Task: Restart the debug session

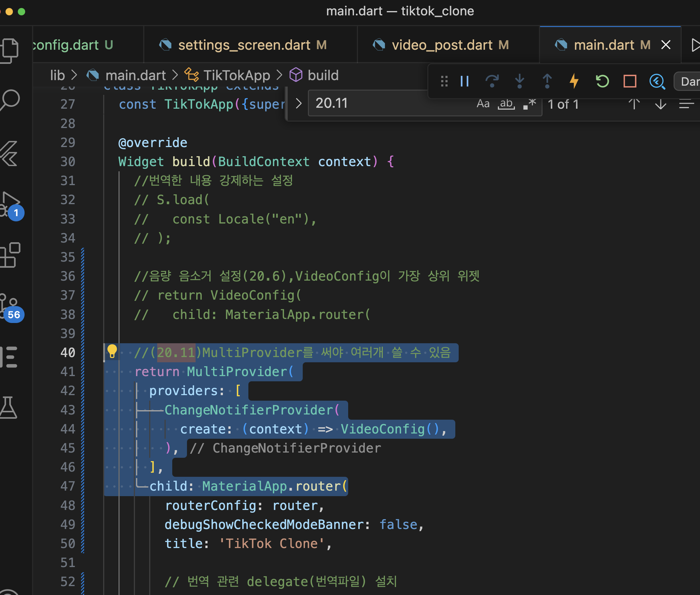Action: 602,81
